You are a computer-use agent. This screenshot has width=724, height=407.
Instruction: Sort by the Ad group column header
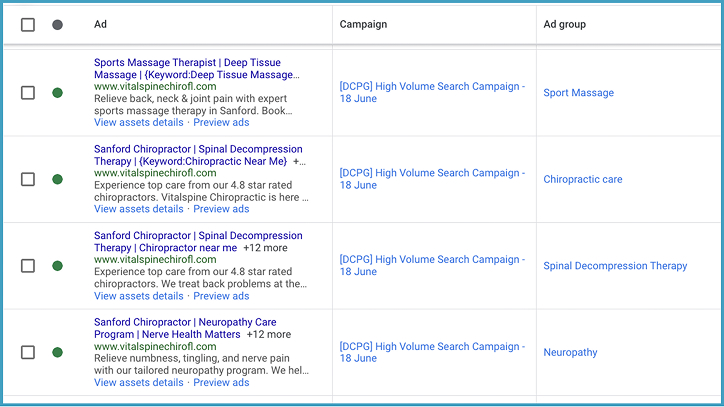point(564,24)
